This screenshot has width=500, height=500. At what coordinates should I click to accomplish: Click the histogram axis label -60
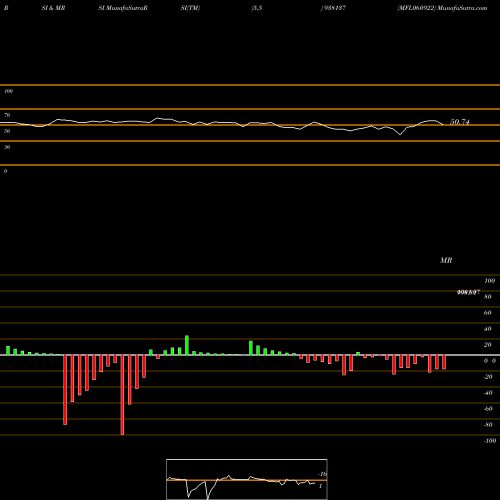(488, 409)
